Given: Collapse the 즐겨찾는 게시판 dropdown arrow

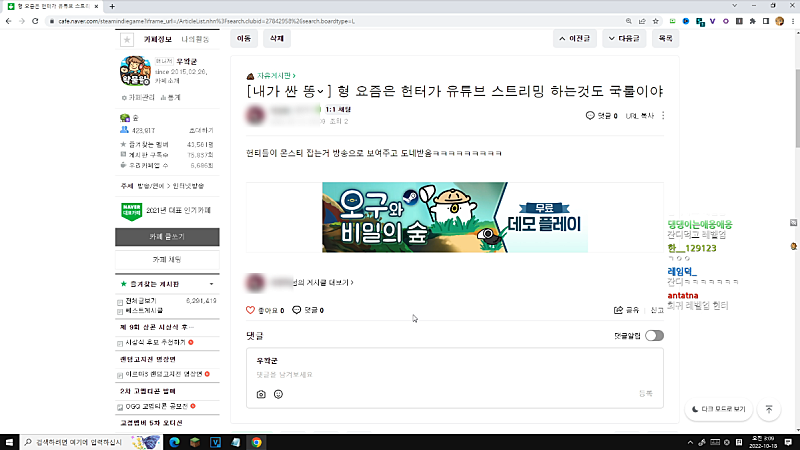Looking at the screenshot, I should pos(211,284).
